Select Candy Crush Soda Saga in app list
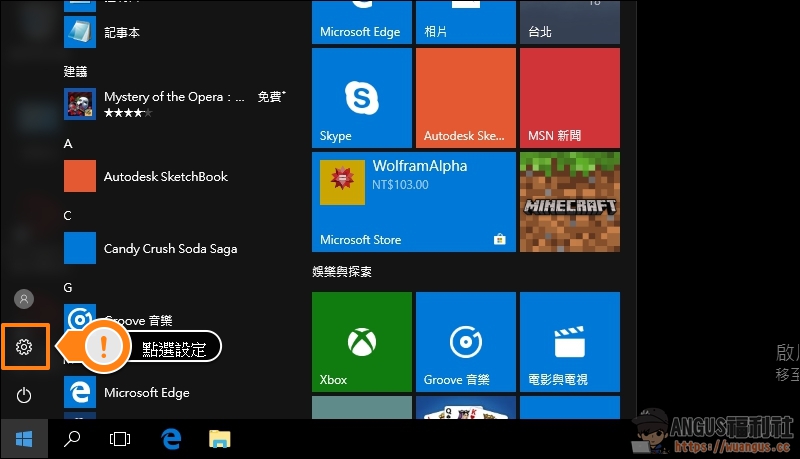The image size is (800, 459). [x=170, y=249]
